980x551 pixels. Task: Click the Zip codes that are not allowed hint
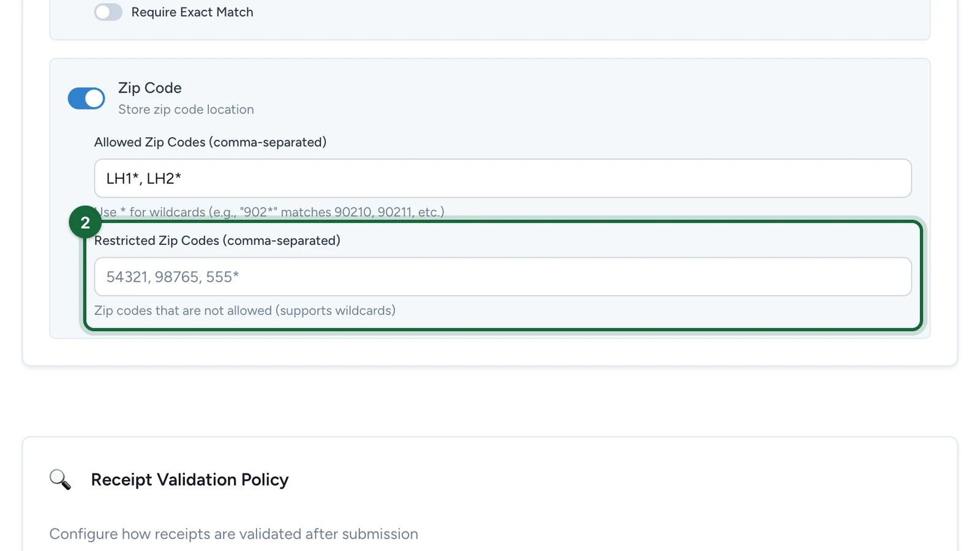(x=245, y=310)
